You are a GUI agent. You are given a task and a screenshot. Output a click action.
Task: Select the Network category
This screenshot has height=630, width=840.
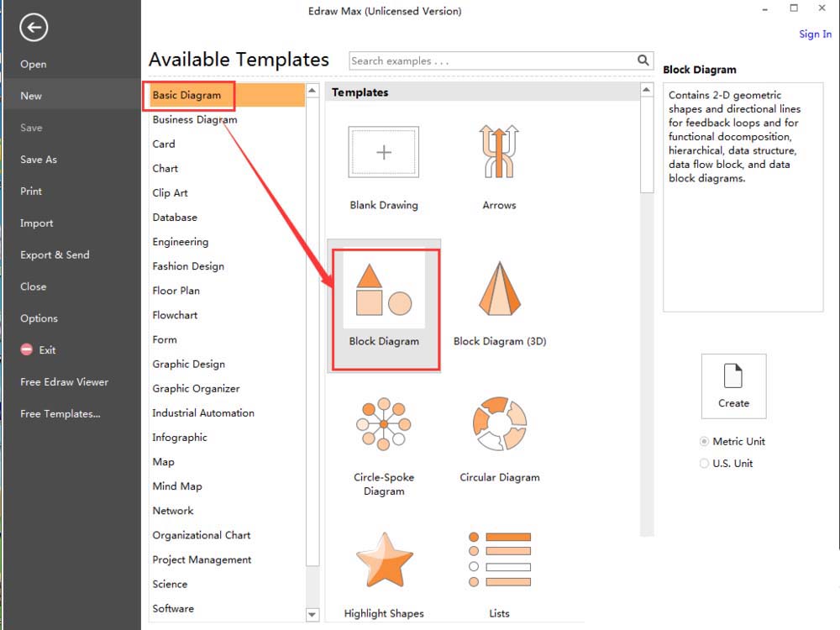pyautogui.click(x=172, y=511)
